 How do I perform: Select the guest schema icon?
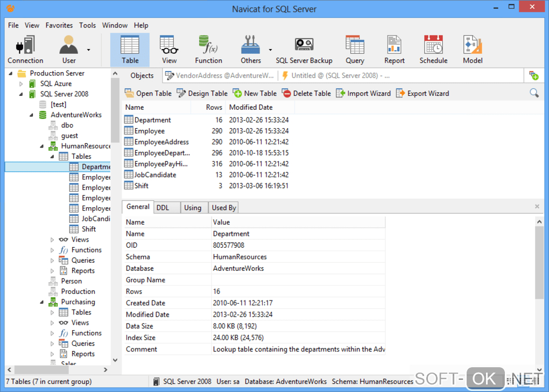click(x=53, y=136)
